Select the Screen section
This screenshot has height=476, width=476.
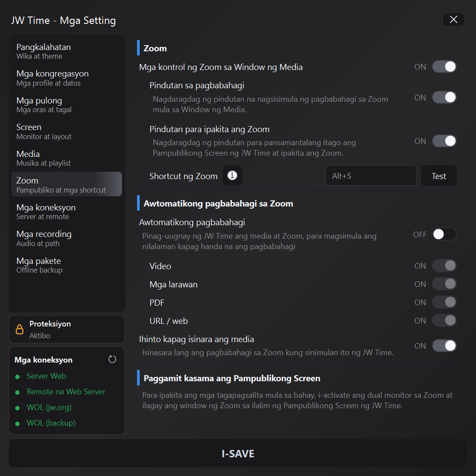(67, 131)
